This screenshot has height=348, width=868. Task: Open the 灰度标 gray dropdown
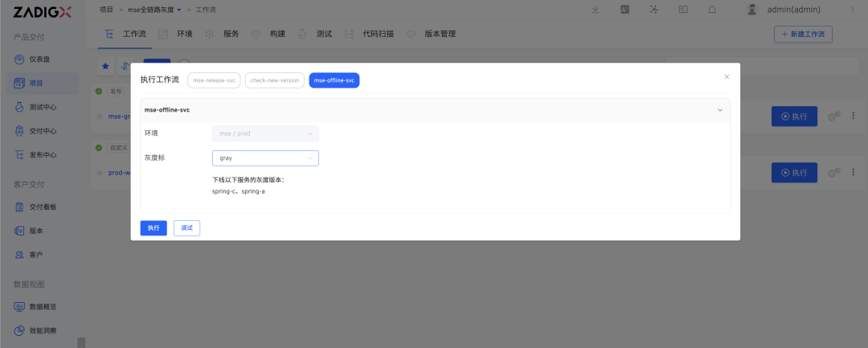[x=265, y=158]
